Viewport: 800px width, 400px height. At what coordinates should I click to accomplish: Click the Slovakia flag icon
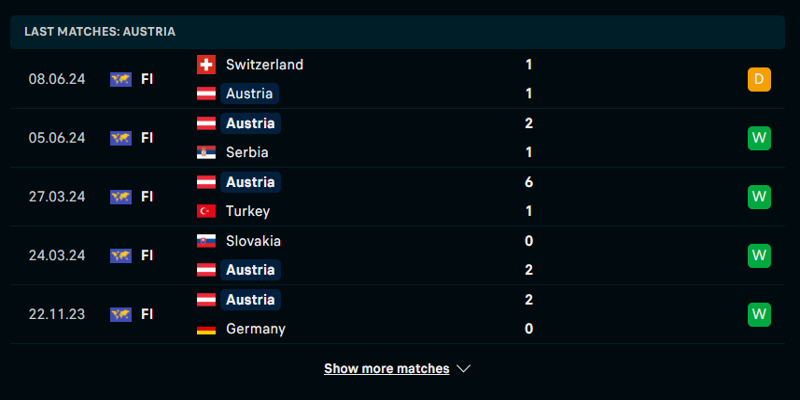click(x=206, y=241)
